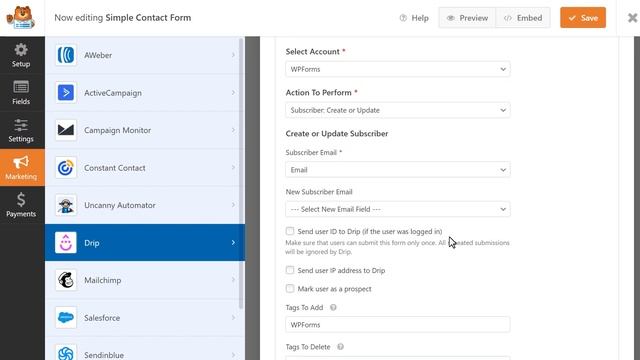Open the Select Account dropdown

pos(398,69)
